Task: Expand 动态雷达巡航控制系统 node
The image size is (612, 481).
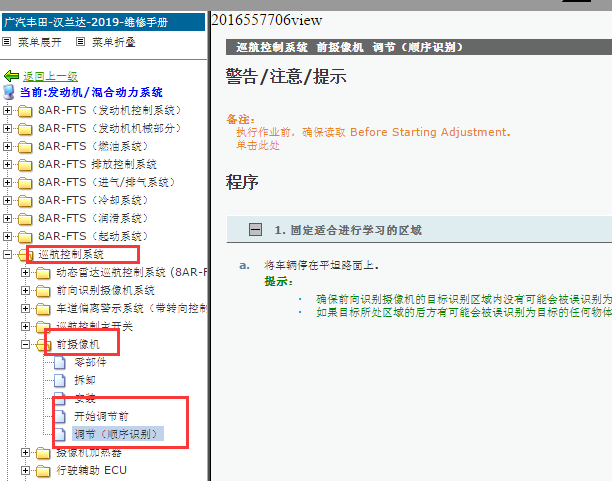Action: point(25,273)
